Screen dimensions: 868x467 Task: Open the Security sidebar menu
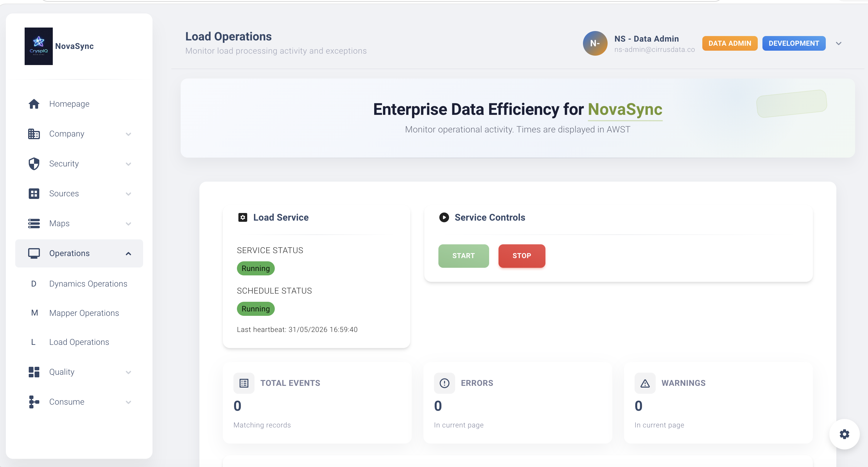click(79, 164)
